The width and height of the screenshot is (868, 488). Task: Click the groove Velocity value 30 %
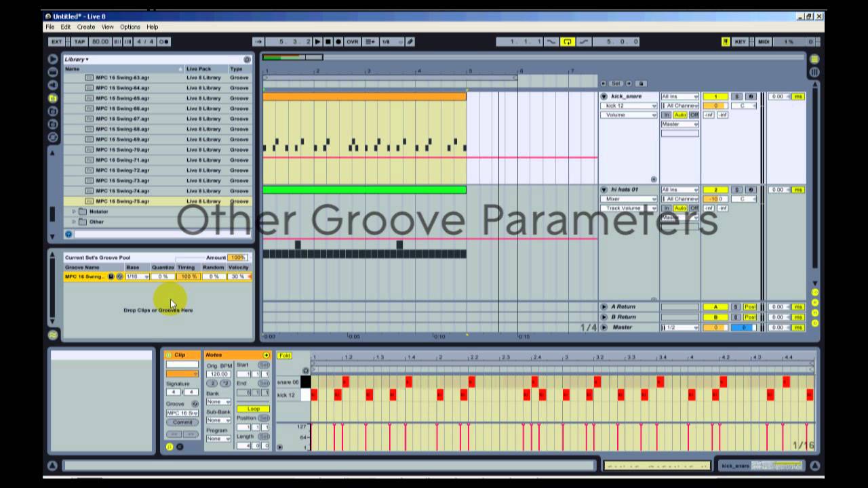point(238,277)
